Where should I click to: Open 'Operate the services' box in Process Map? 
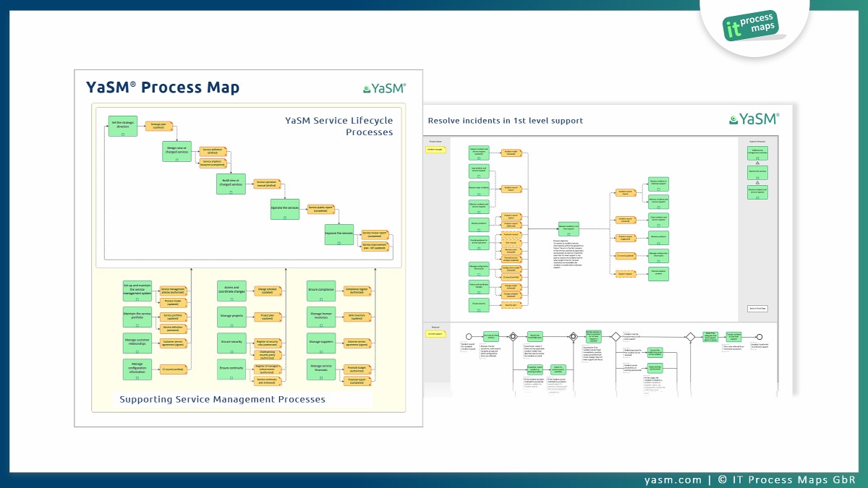click(285, 208)
